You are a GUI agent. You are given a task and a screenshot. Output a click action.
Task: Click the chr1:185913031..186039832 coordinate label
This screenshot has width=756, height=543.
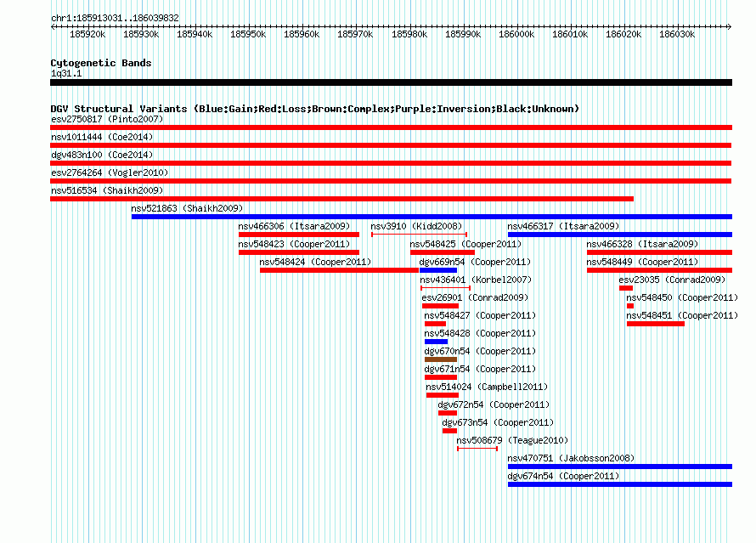coord(115,18)
